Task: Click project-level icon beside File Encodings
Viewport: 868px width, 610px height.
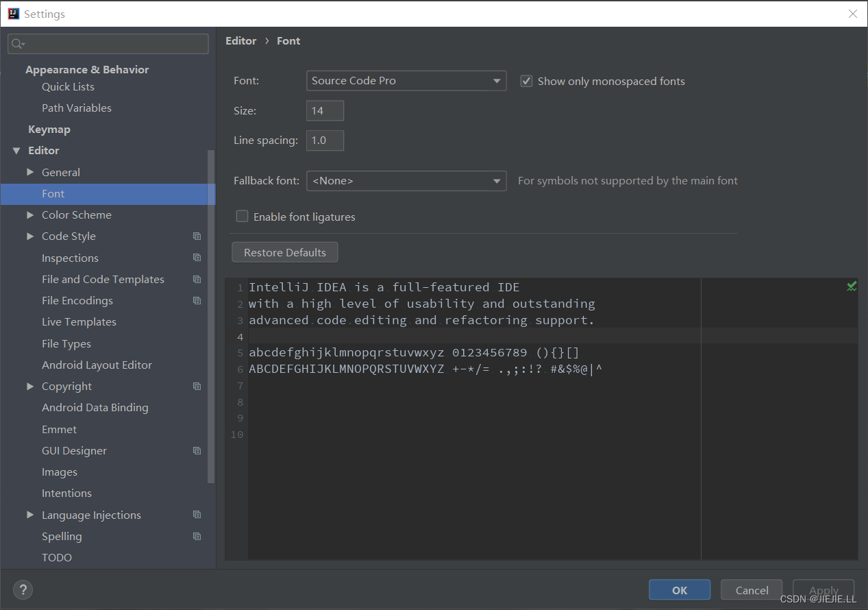Action: click(197, 301)
